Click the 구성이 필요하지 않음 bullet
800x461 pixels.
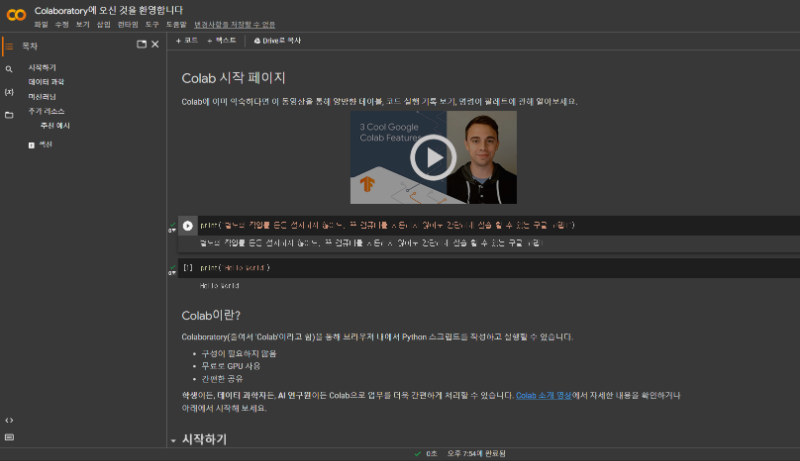[239, 353]
